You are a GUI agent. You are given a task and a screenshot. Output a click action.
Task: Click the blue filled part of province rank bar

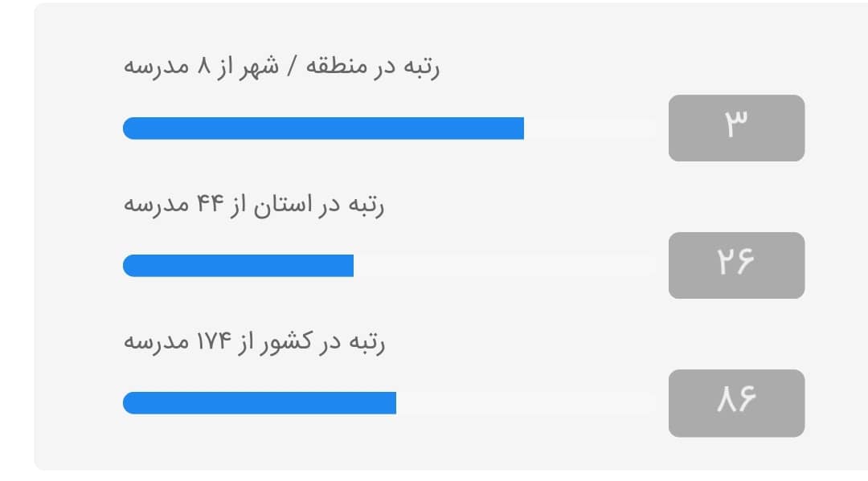pos(238,265)
